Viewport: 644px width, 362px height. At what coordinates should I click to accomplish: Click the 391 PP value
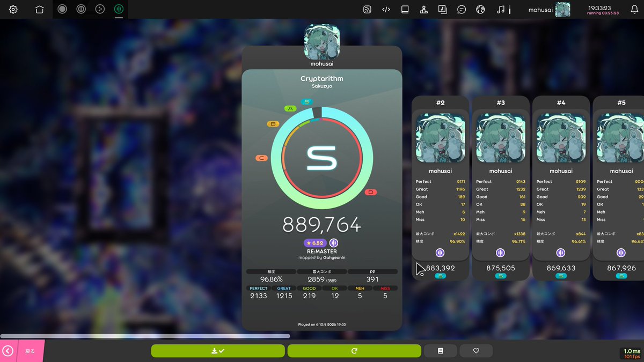pos(372,279)
